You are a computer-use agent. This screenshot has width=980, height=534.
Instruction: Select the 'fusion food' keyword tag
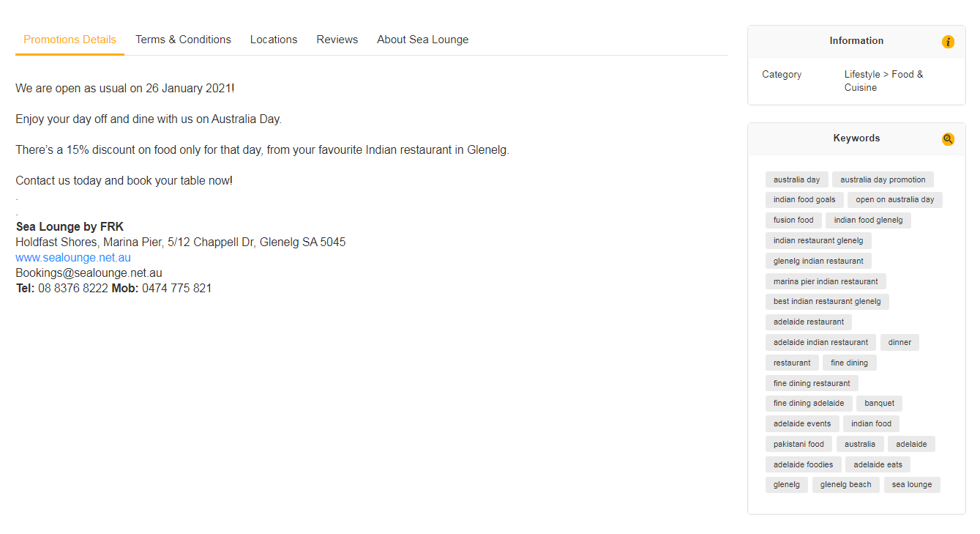coord(793,220)
